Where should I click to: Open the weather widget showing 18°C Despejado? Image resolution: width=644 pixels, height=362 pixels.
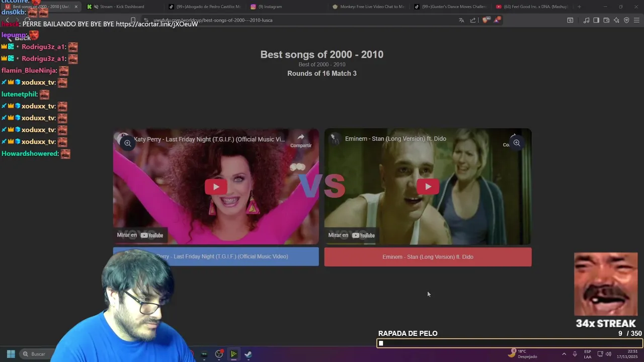(x=522, y=354)
